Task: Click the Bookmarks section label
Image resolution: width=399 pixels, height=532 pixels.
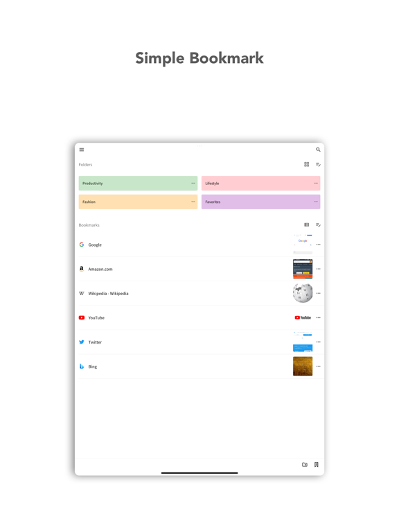Action: pyautogui.click(x=89, y=225)
